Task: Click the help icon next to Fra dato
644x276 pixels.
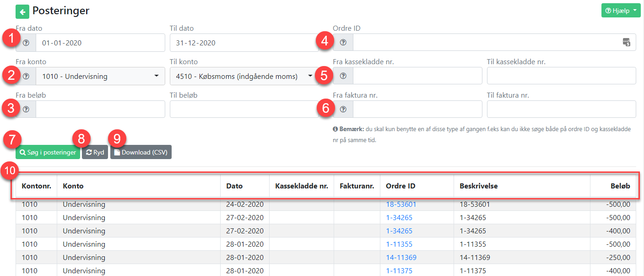Action: pos(26,43)
